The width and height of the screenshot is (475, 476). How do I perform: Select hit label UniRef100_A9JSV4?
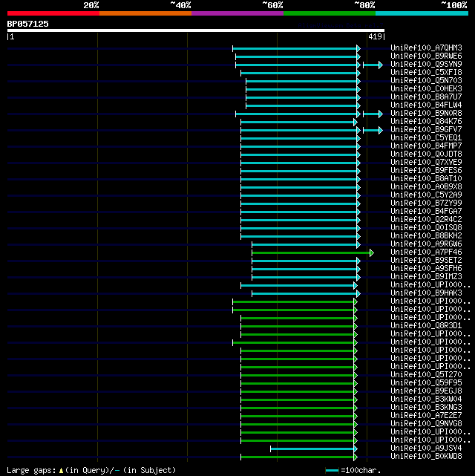pyautogui.click(x=426, y=449)
